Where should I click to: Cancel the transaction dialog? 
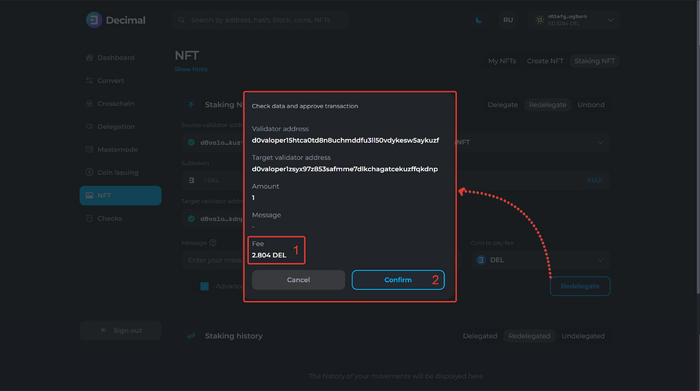298,280
